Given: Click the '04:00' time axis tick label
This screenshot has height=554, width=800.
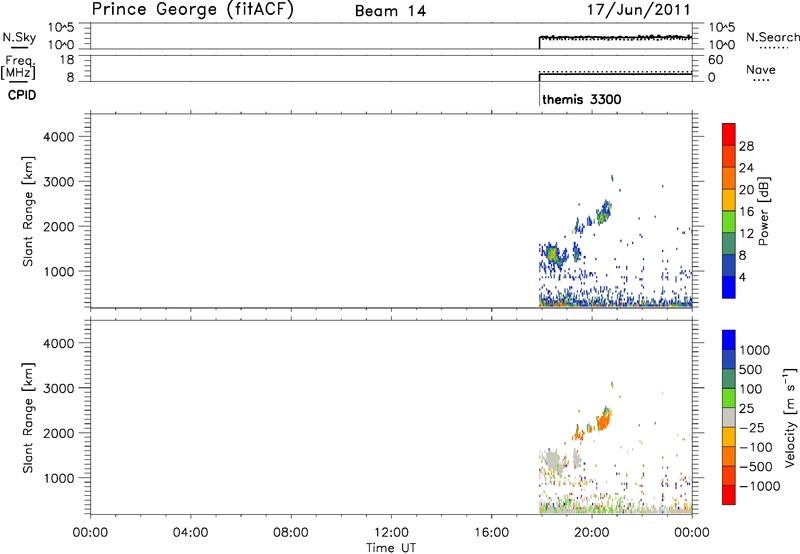Looking at the screenshot, I should [190, 533].
